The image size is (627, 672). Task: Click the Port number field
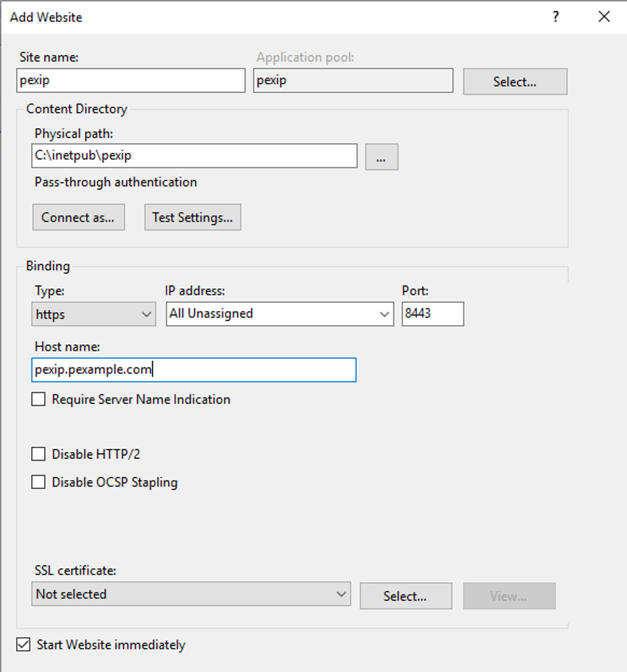click(432, 314)
